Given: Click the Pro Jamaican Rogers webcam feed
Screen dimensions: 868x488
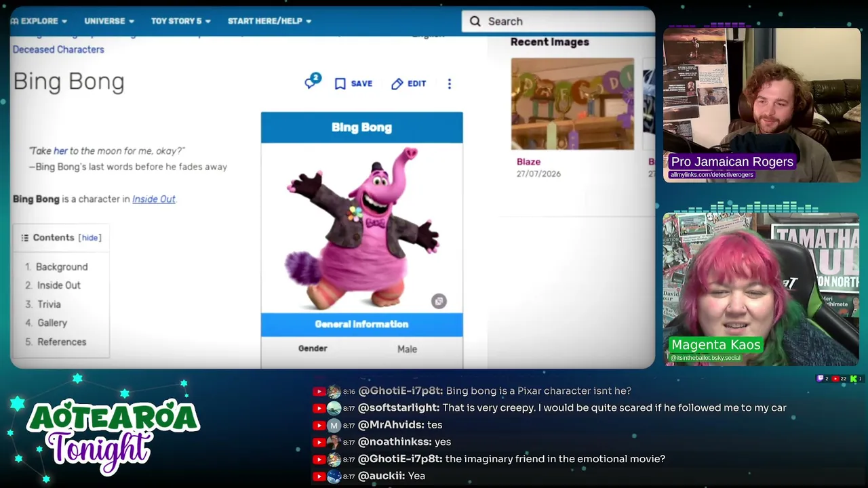Looking at the screenshot, I should (x=762, y=105).
